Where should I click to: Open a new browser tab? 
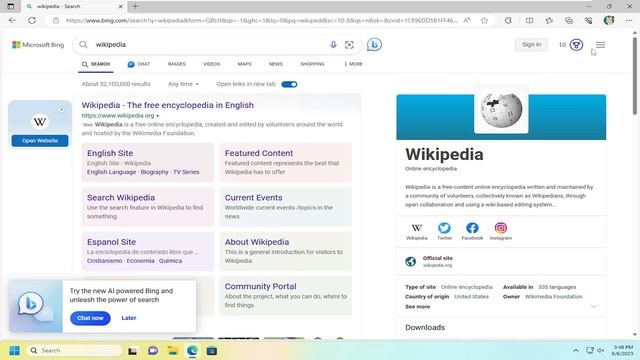pos(135,6)
